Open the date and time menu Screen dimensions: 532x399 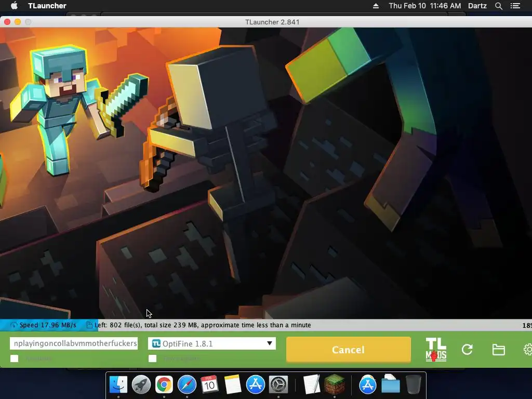click(x=425, y=6)
